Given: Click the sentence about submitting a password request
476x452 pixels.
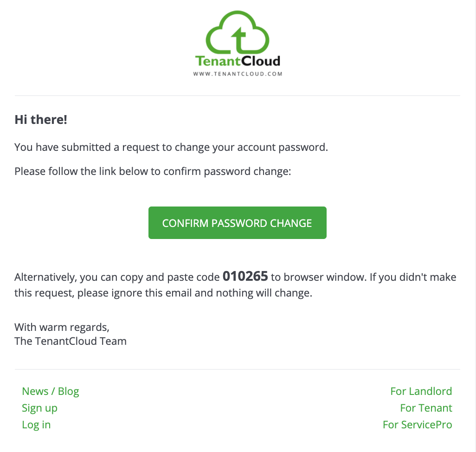Looking at the screenshot, I should (171, 147).
